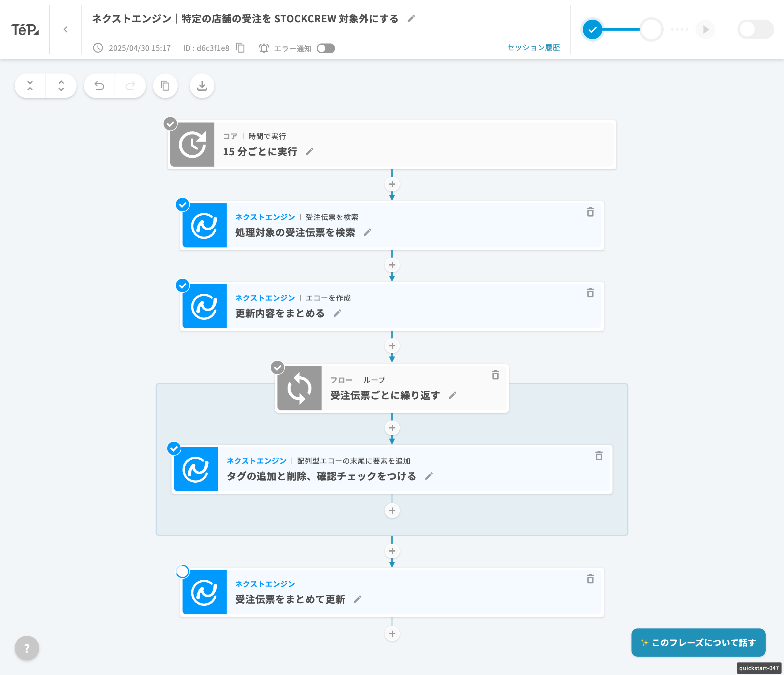Delete 受注伝票ごとに繰り返す loop
This screenshot has width=784, height=675.
[495, 375]
